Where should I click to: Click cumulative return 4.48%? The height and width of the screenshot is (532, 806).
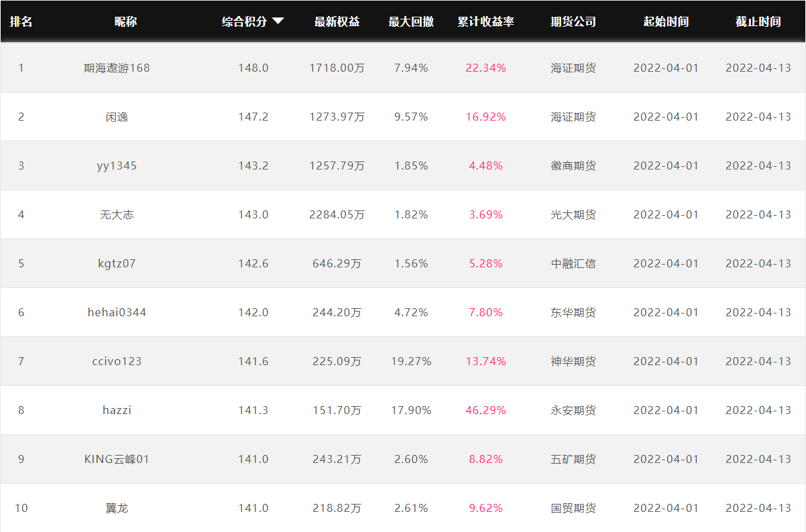pos(486,165)
